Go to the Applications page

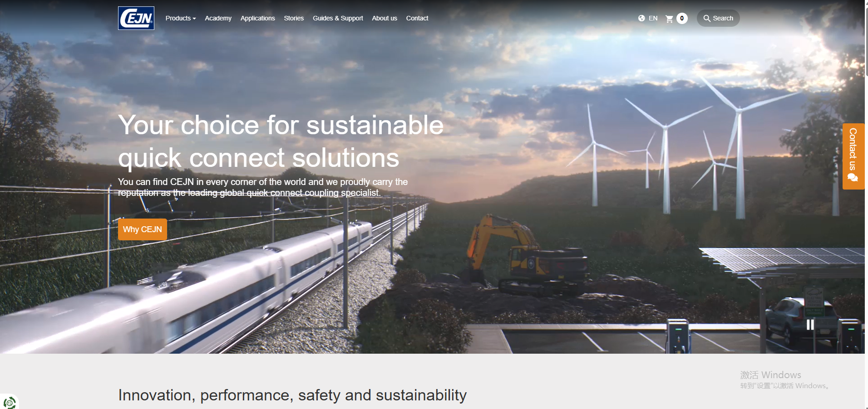point(257,18)
